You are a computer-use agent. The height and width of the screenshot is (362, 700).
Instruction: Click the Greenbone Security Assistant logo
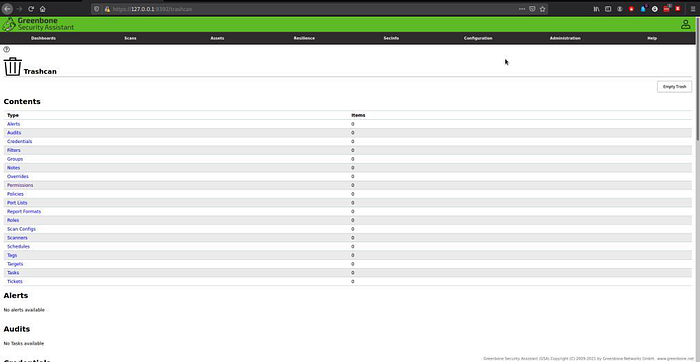pos(38,24)
